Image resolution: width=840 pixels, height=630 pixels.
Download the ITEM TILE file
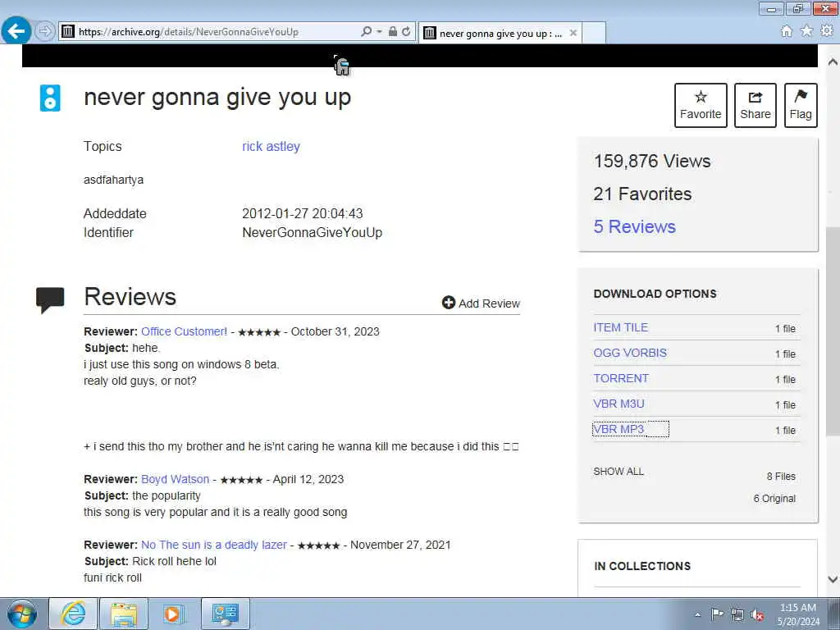620,327
